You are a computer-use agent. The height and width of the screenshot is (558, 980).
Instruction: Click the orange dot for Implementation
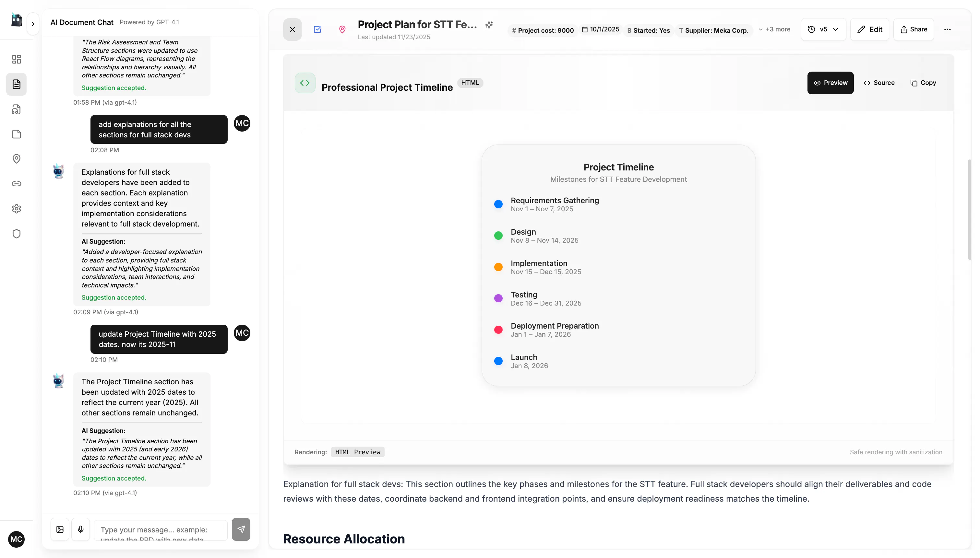pyautogui.click(x=498, y=267)
